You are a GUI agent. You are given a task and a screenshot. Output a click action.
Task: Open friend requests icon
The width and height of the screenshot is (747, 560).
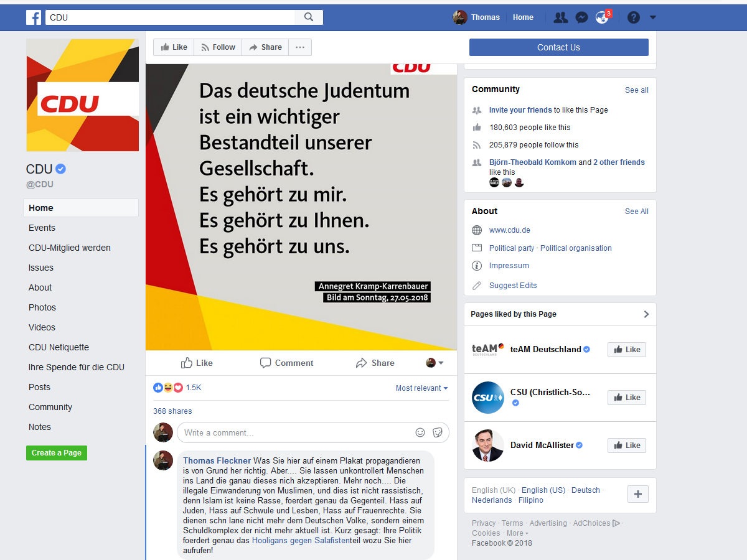(561, 17)
